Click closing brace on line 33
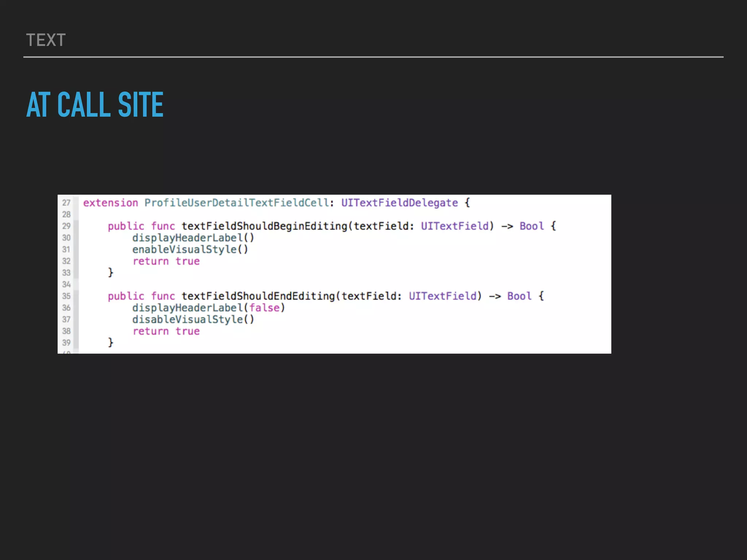This screenshot has height=560, width=747. [x=111, y=272]
